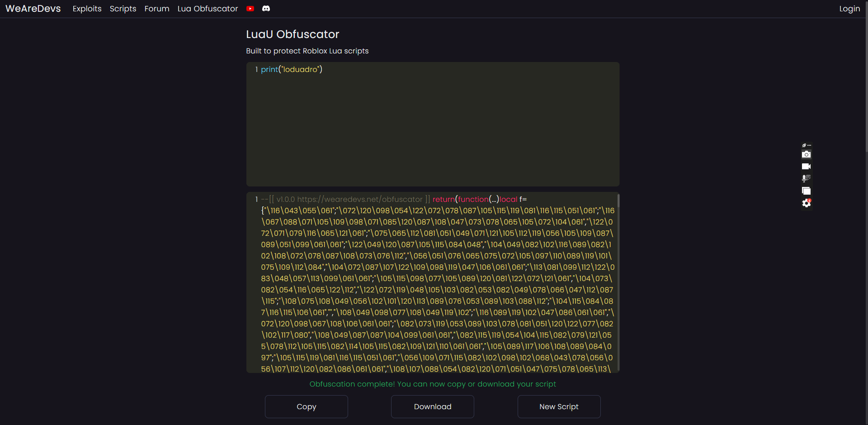Start a New Script

pos(559,406)
